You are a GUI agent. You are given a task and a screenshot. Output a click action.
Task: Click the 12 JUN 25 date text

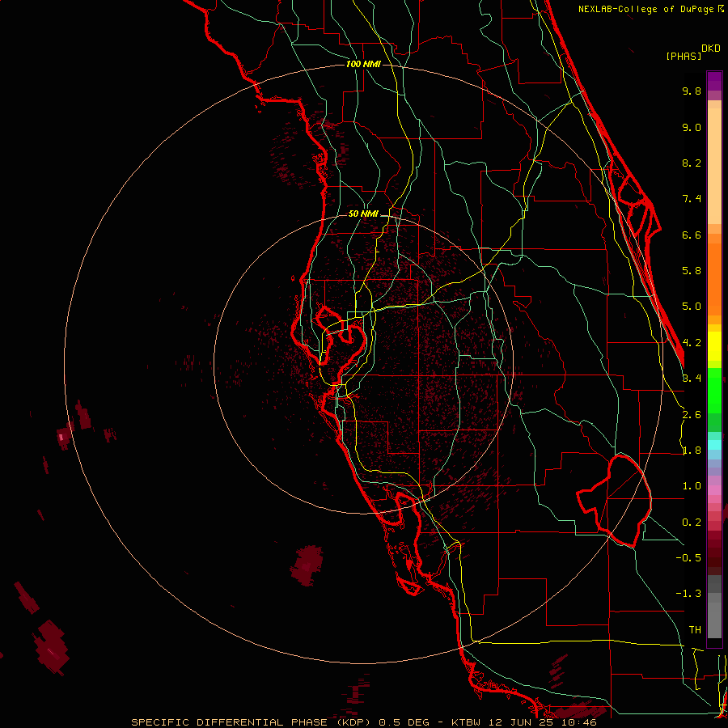522,722
